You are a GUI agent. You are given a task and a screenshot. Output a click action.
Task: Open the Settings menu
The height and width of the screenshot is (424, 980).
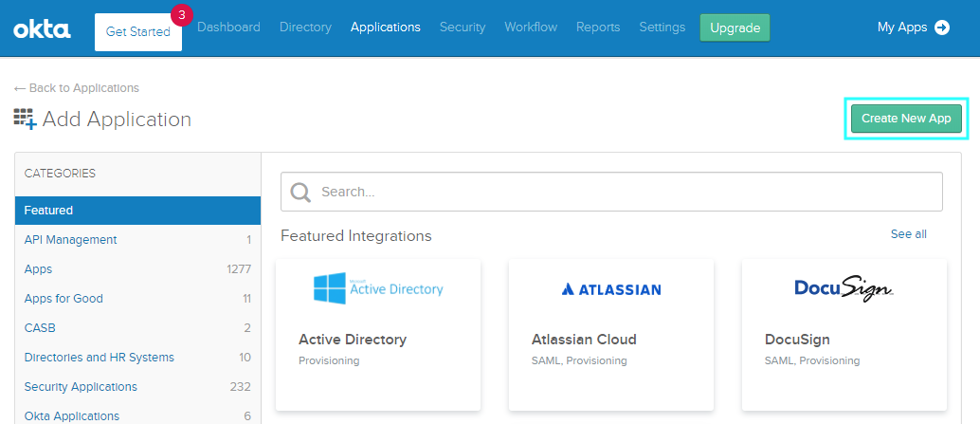[x=662, y=28]
